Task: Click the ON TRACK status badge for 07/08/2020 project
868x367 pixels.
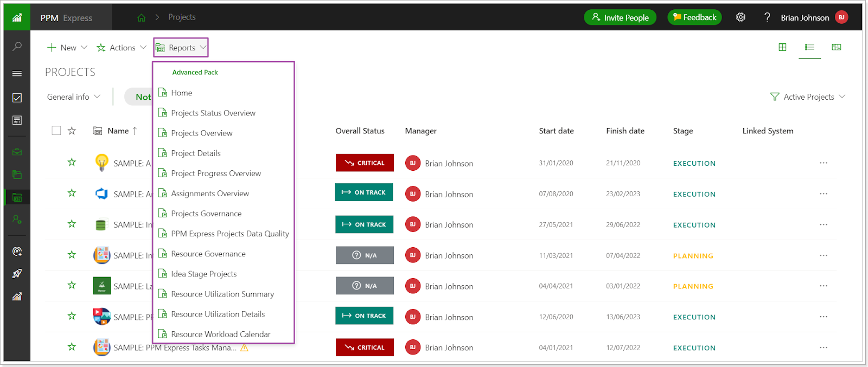Action: click(364, 192)
